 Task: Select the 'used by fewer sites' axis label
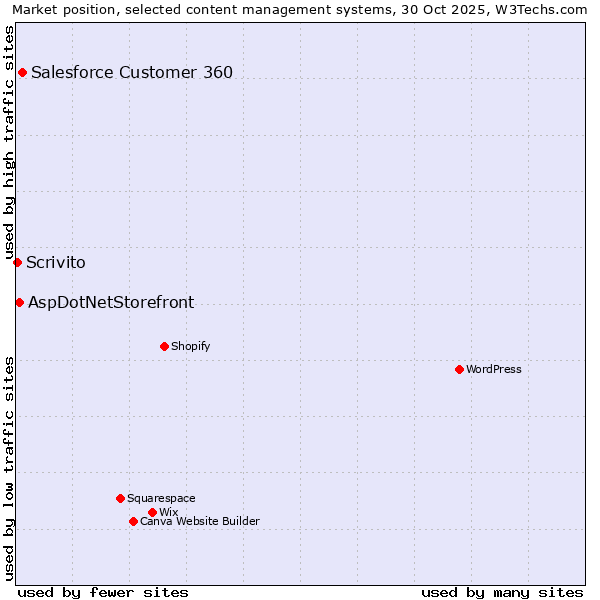coord(103,592)
